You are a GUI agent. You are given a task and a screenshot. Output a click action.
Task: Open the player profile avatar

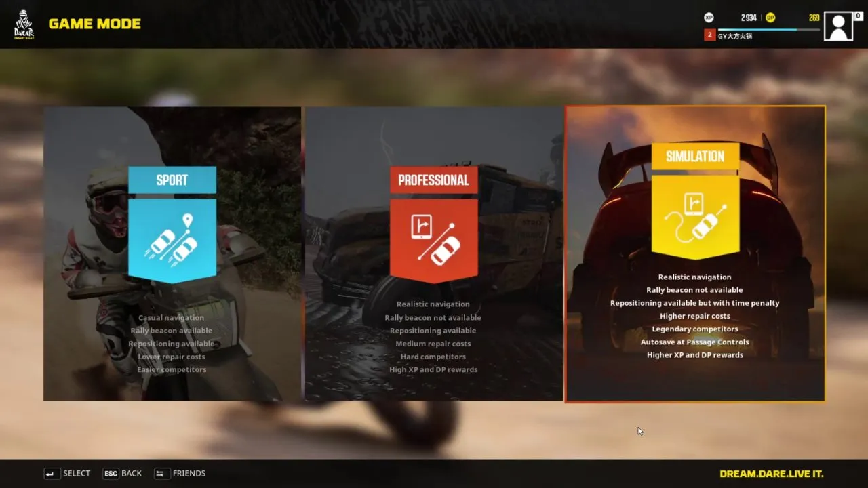click(x=839, y=26)
